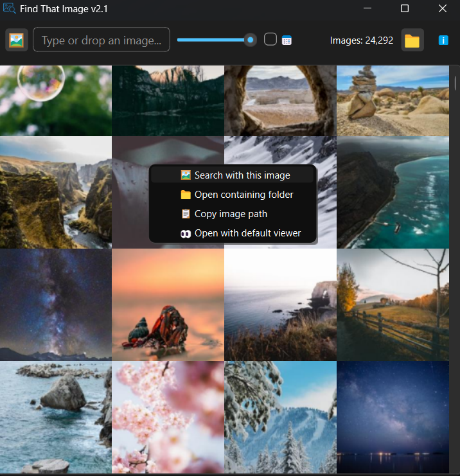Select the night sky with shore lights thumbnail
This screenshot has width=460, height=476.
[x=393, y=417]
